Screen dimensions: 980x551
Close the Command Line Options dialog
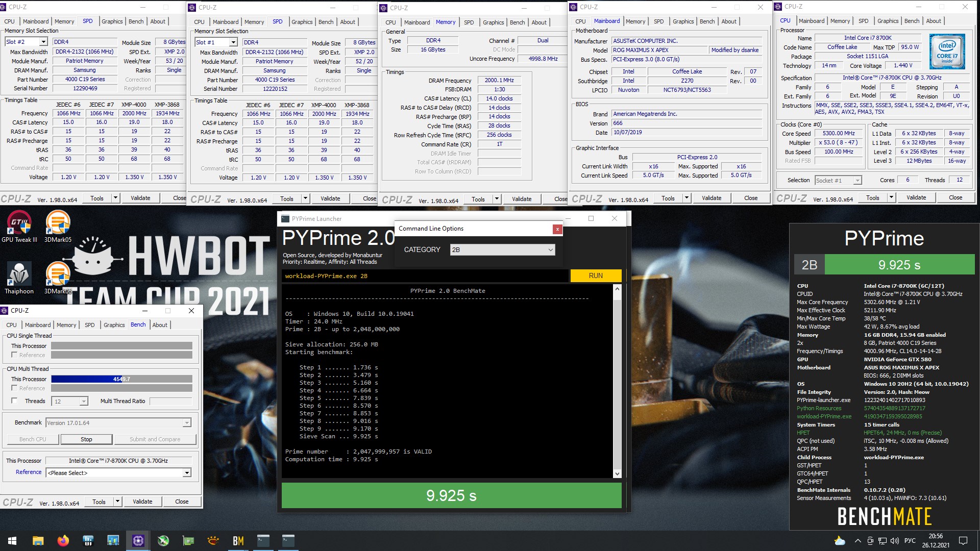557,229
